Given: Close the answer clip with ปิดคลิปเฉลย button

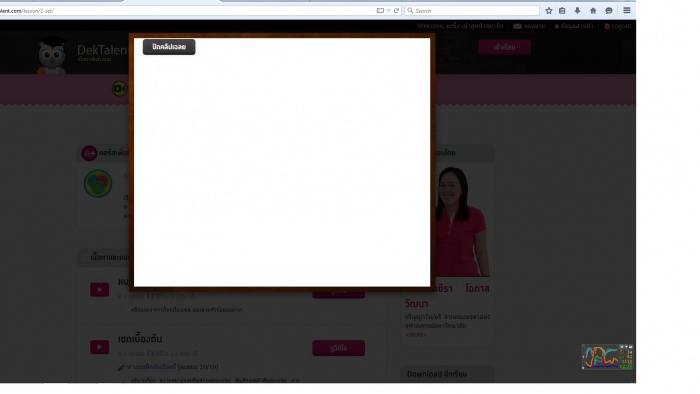Looking at the screenshot, I should (x=169, y=47).
